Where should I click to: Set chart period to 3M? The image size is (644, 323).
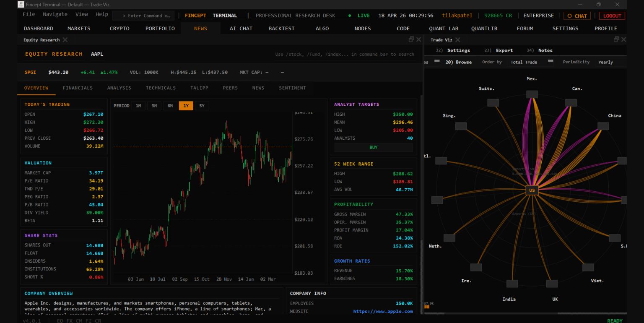point(154,106)
